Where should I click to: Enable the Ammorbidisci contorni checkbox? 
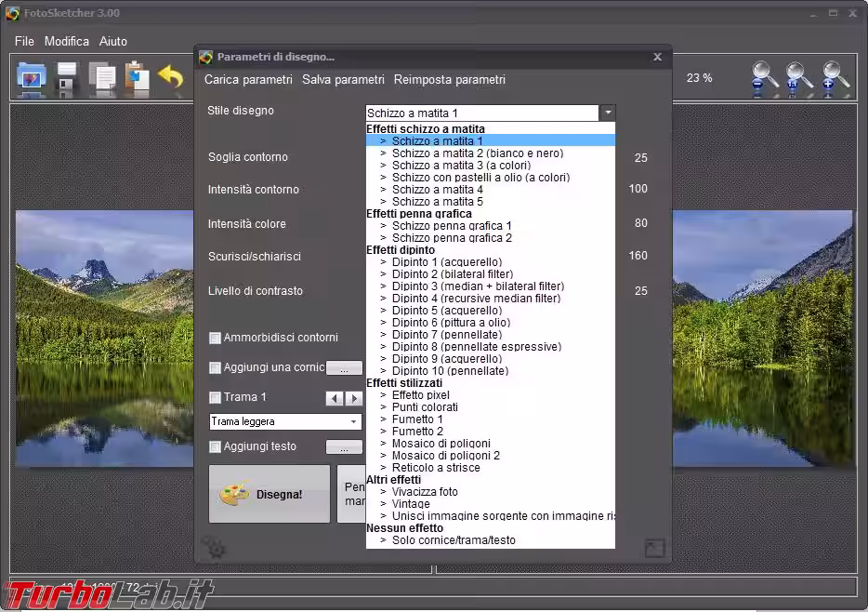[215, 338]
